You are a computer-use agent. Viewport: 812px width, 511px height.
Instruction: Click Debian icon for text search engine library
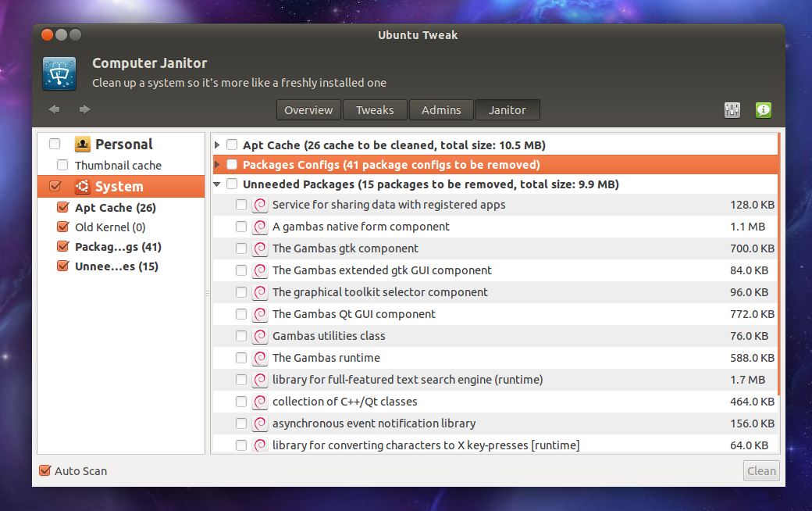pyautogui.click(x=259, y=380)
